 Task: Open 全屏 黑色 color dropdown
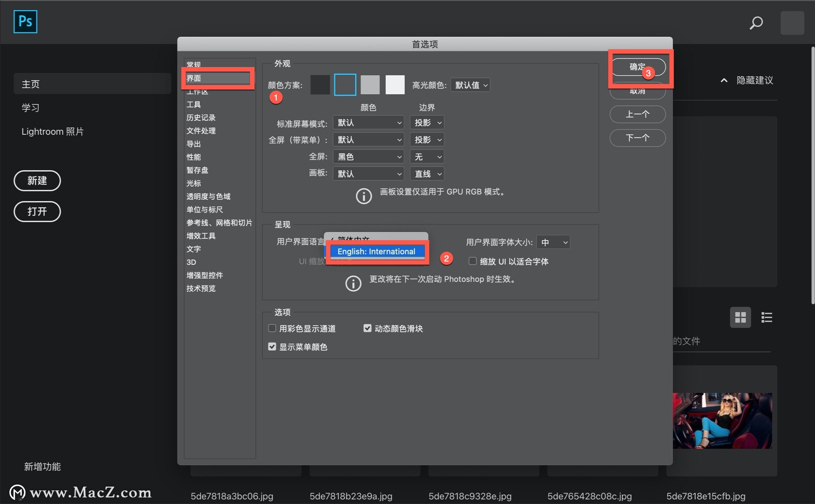(x=368, y=157)
